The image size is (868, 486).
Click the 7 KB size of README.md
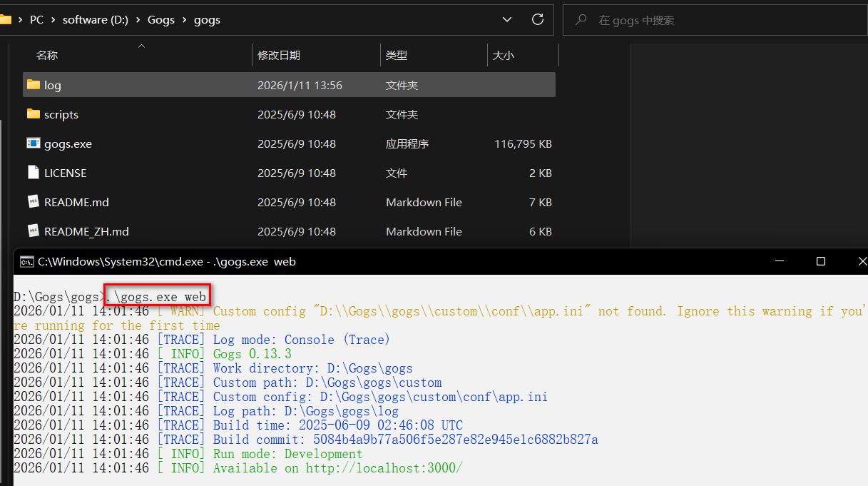pos(541,202)
